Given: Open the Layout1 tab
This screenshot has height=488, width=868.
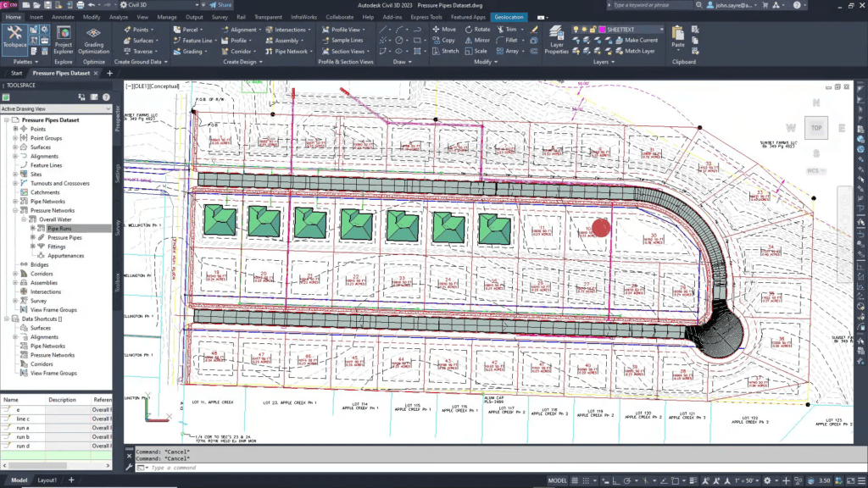Looking at the screenshot, I should pos(47,480).
